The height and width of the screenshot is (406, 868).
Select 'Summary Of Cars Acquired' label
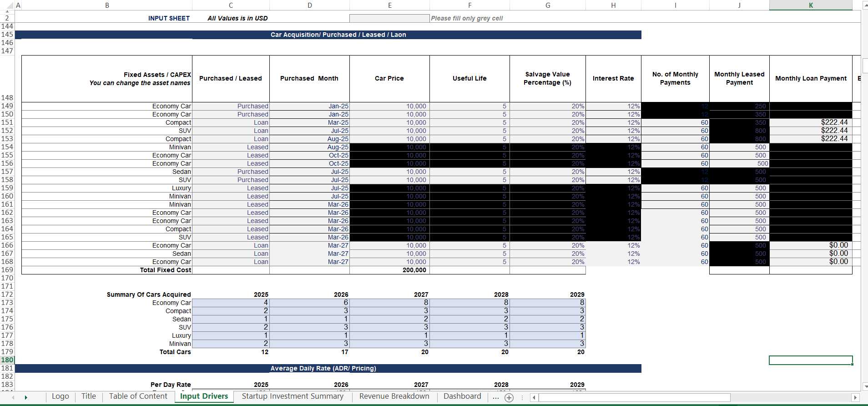[149, 294]
